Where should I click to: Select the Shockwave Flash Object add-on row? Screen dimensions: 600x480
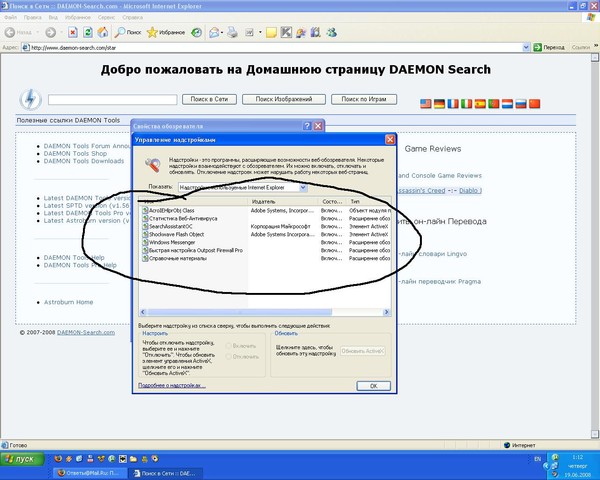click(266, 234)
